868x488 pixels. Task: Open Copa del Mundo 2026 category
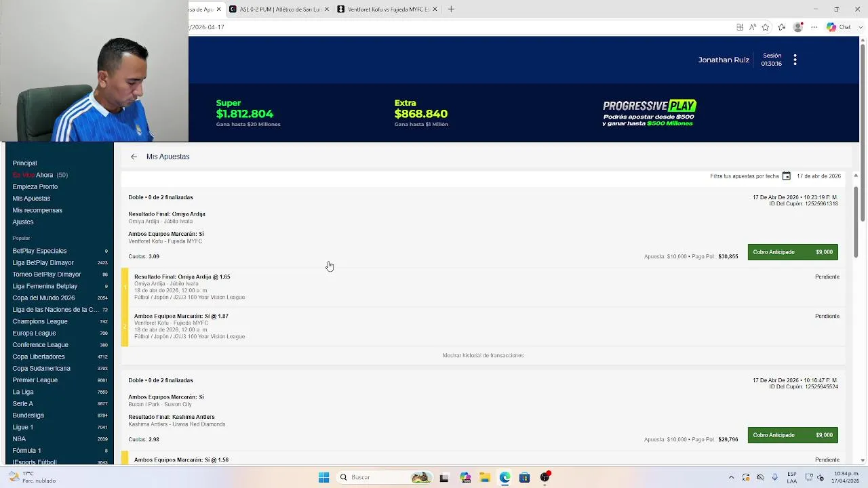click(x=60, y=298)
